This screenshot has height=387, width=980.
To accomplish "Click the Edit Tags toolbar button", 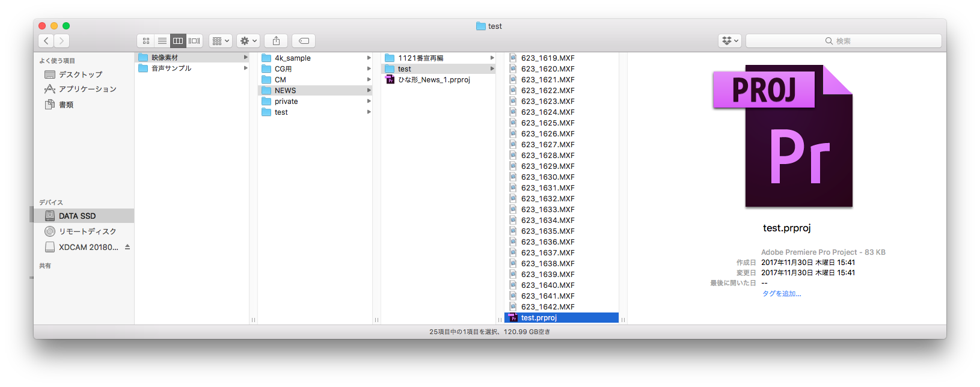I will (304, 41).
